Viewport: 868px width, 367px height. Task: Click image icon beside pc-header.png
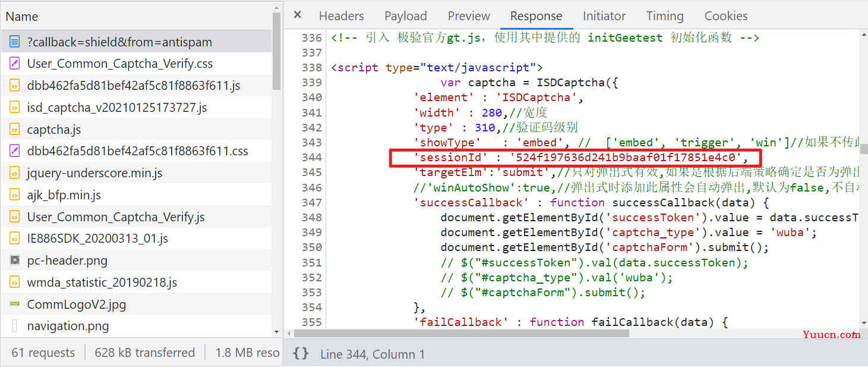[x=15, y=261]
